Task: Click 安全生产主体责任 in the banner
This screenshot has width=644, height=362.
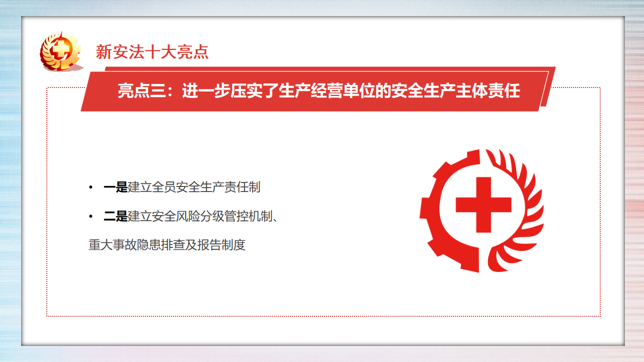Action: (455, 91)
